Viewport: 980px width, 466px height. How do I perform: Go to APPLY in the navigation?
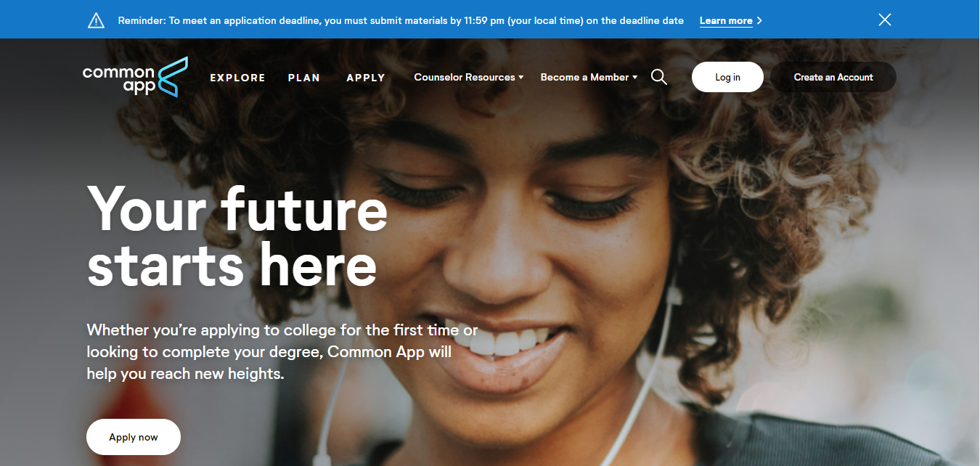[366, 78]
